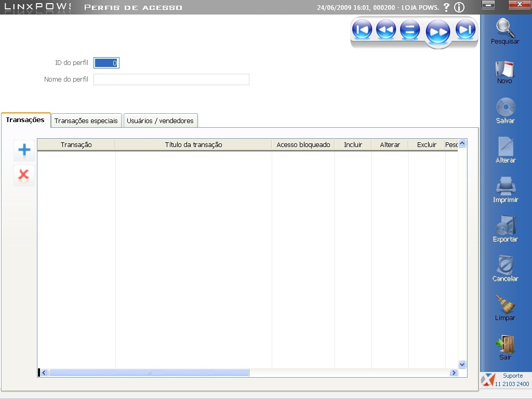532x399 pixels.
Task: Focus the ID do perfil field
Action: coord(107,63)
